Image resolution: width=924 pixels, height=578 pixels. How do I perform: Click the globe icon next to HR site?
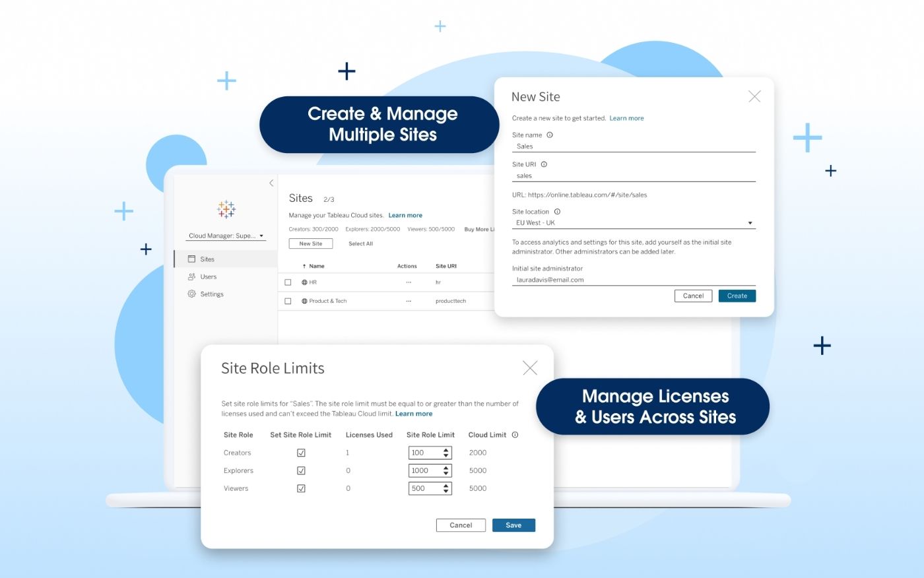point(304,282)
